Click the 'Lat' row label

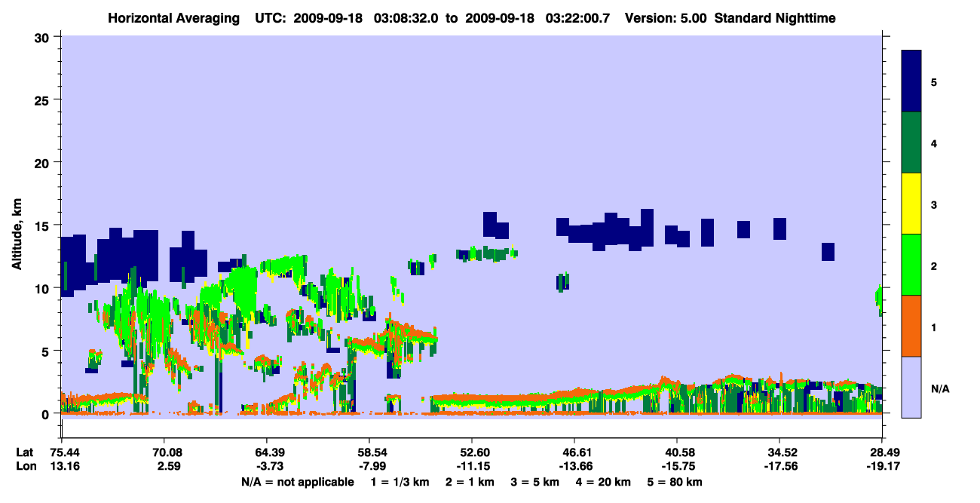tap(25, 452)
